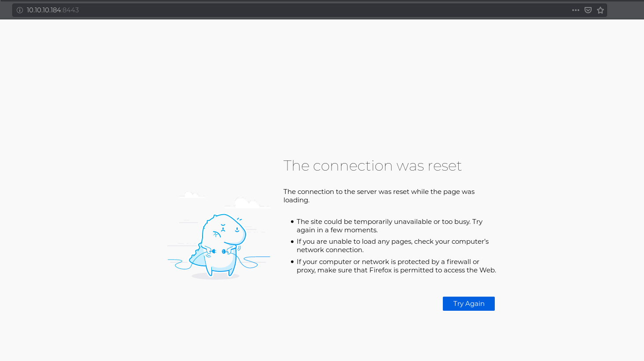Bookmark this page with the star icon
The width and height of the screenshot is (644, 361).
point(600,10)
